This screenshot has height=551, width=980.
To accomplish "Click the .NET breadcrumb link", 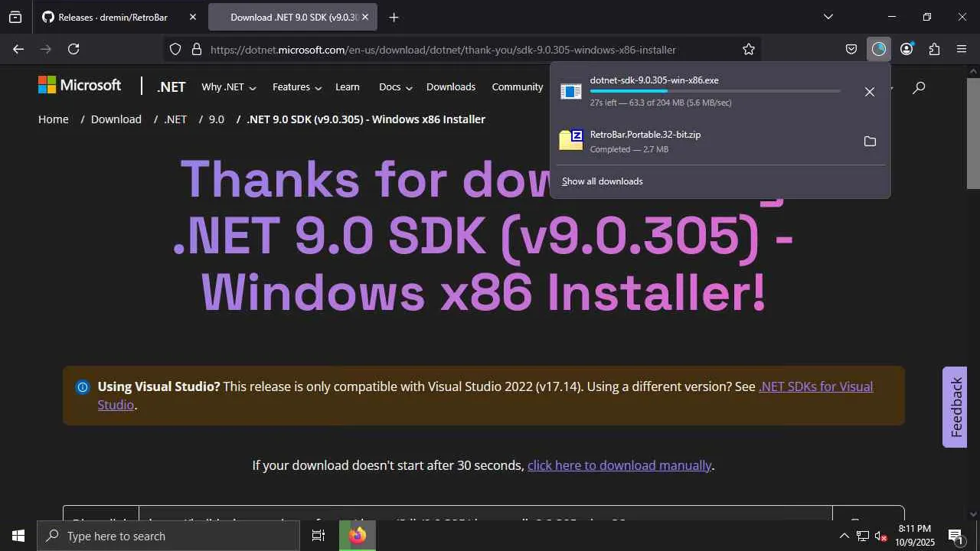I will point(175,119).
